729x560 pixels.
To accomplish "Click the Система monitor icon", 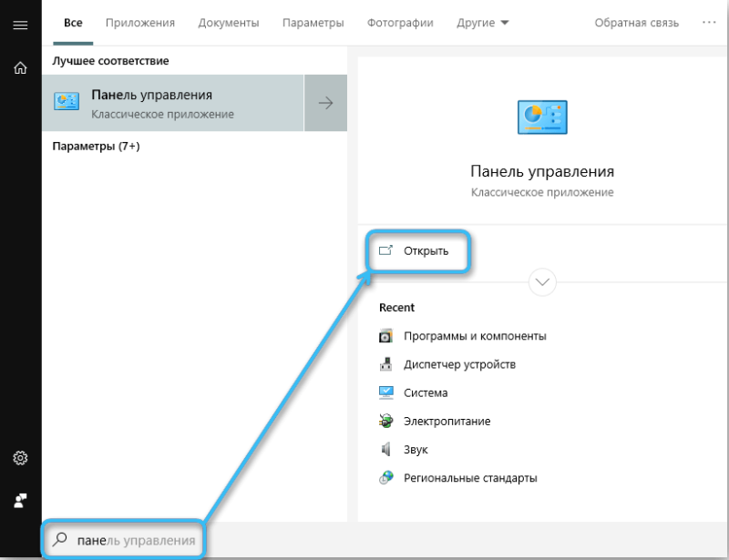I will [385, 392].
